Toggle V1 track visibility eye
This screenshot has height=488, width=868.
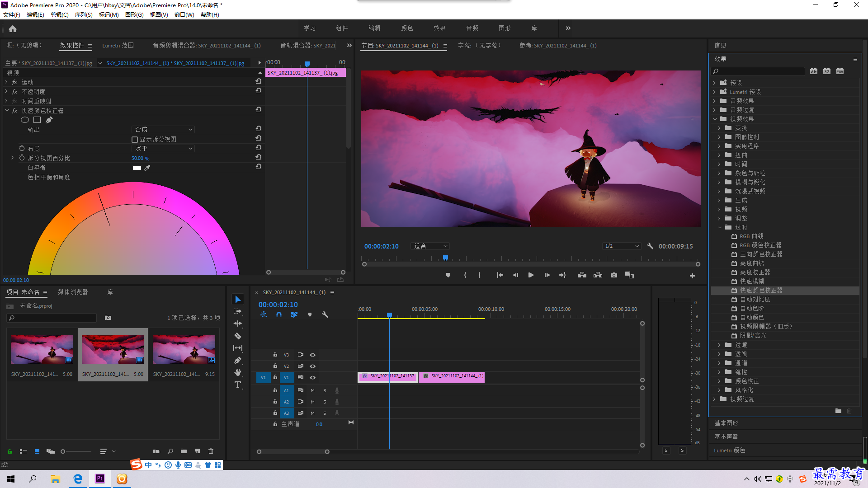[312, 377]
